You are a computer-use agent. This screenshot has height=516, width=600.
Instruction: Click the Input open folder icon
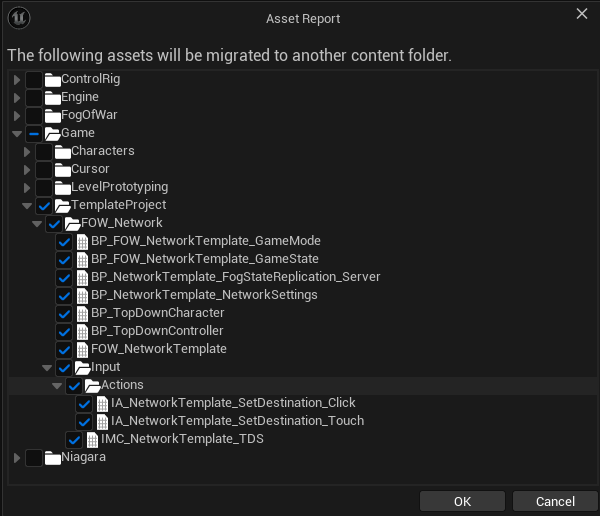(82, 367)
